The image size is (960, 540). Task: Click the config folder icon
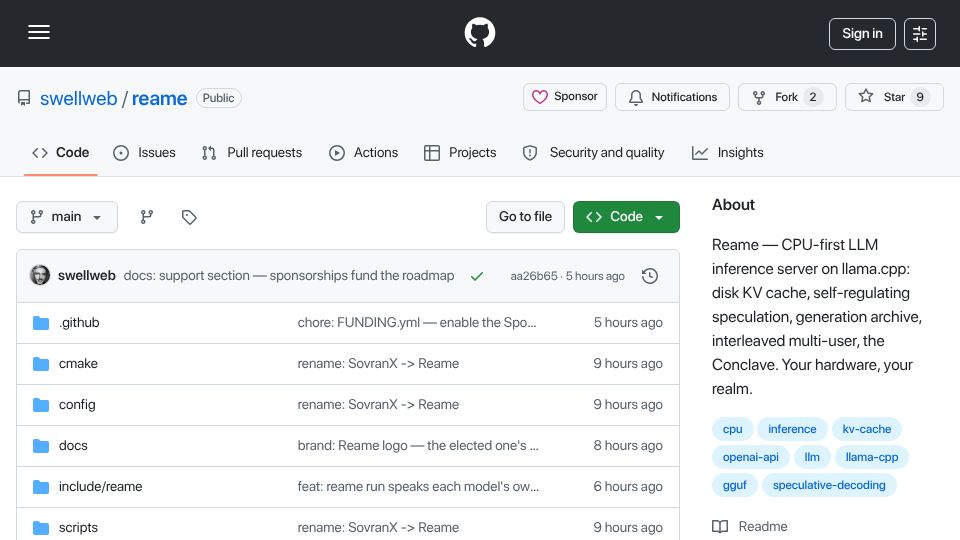[41, 405]
